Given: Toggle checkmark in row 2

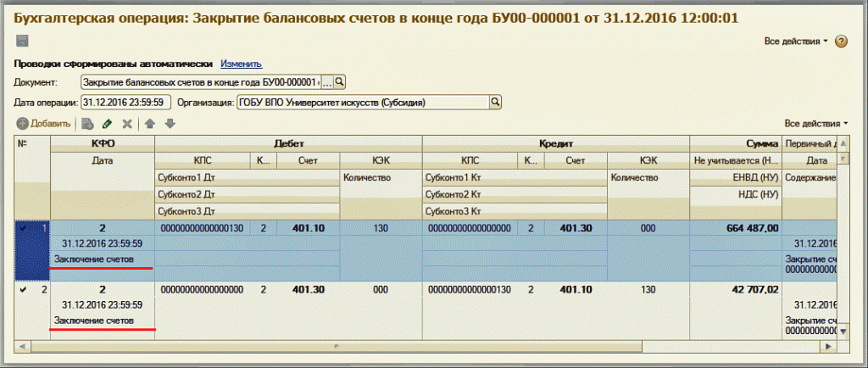Looking at the screenshot, I should point(23,289).
